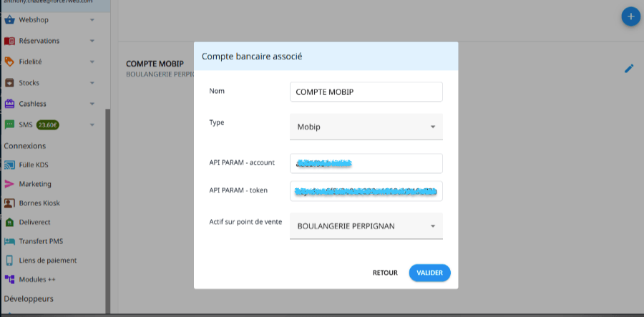Click the Cashless gift icon

(x=9, y=104)
